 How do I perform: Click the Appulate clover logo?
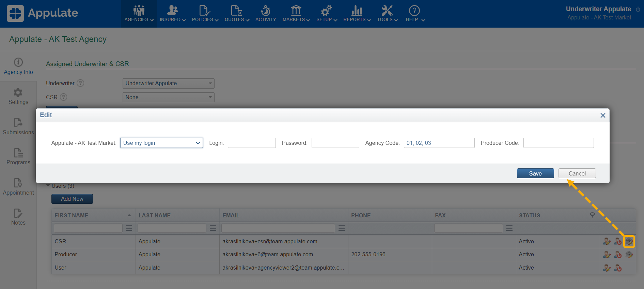point(15,13)
